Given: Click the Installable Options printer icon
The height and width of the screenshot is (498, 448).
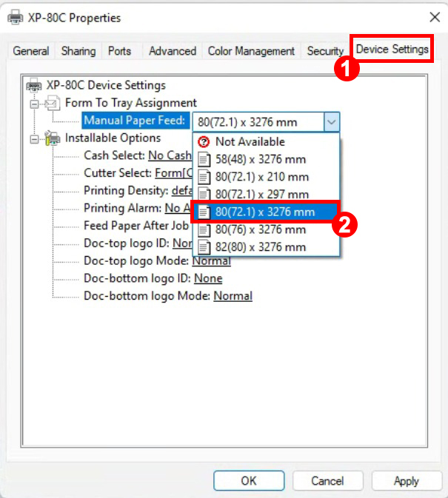Looking at the screenshot, I should [x=53, y=138].
